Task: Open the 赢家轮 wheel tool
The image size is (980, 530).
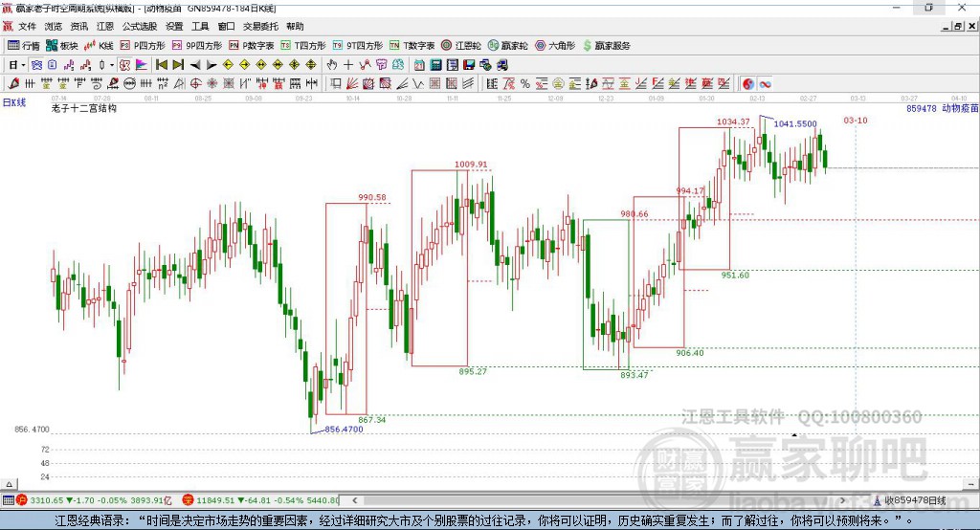Action: coord(507,46)
